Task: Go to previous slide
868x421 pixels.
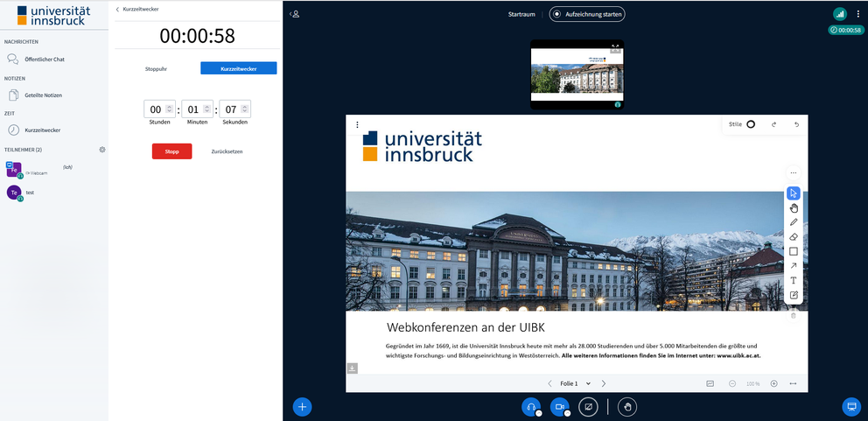Action: pos(549,383)
